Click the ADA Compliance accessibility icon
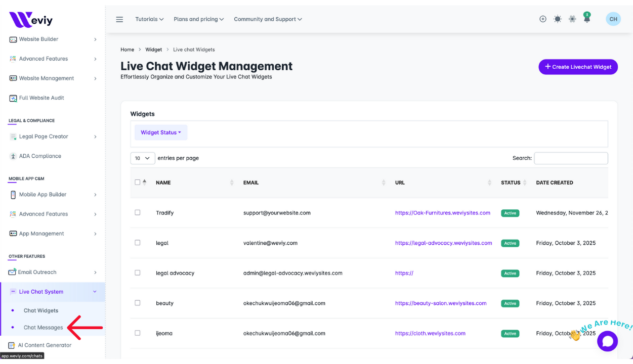Screen dimensions: 633x364 [13, 156]
